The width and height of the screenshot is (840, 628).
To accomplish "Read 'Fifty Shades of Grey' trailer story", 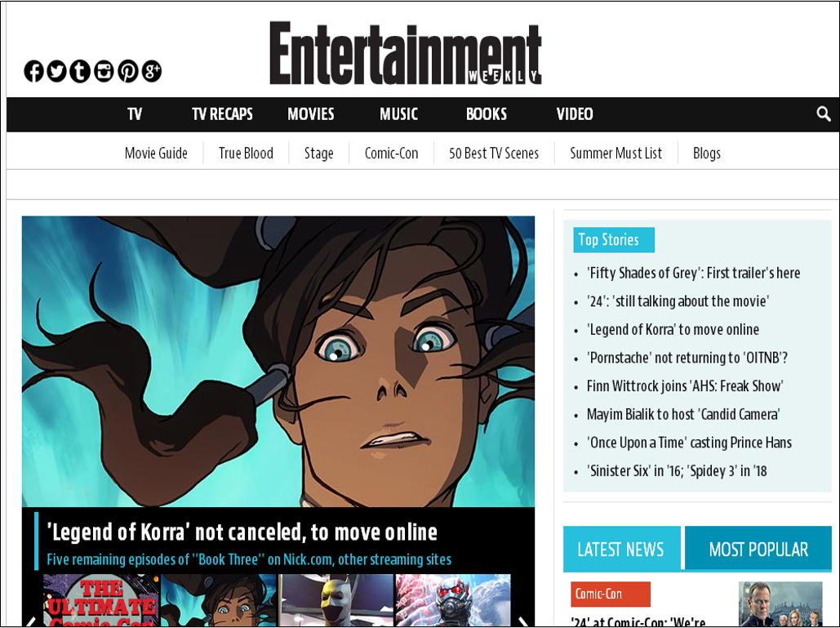I will tap(693, 274).
